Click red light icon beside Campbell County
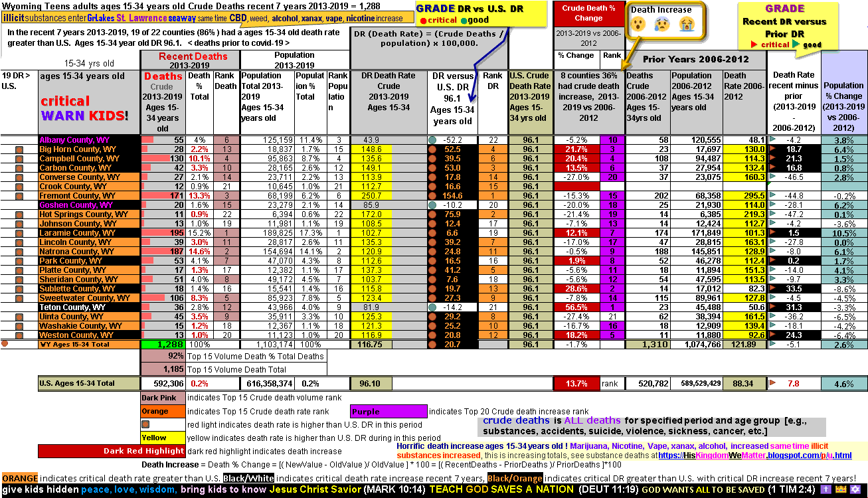The image size is (868, 498). point(19,159)
